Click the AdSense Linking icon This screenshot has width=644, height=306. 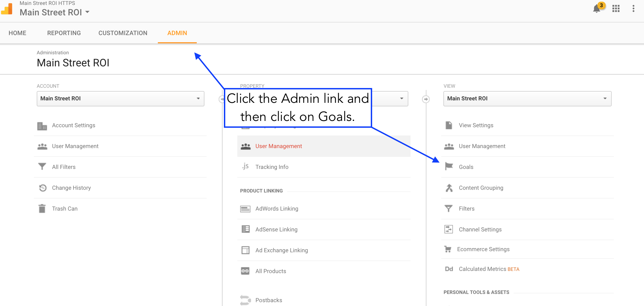[245, 229]
